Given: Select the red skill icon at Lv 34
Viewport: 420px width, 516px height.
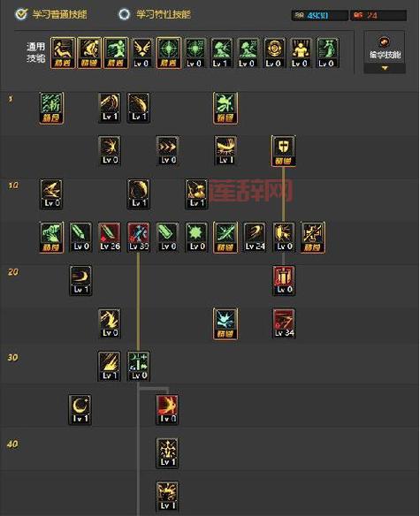Looking at the screenshot, I should coord(284,323).
